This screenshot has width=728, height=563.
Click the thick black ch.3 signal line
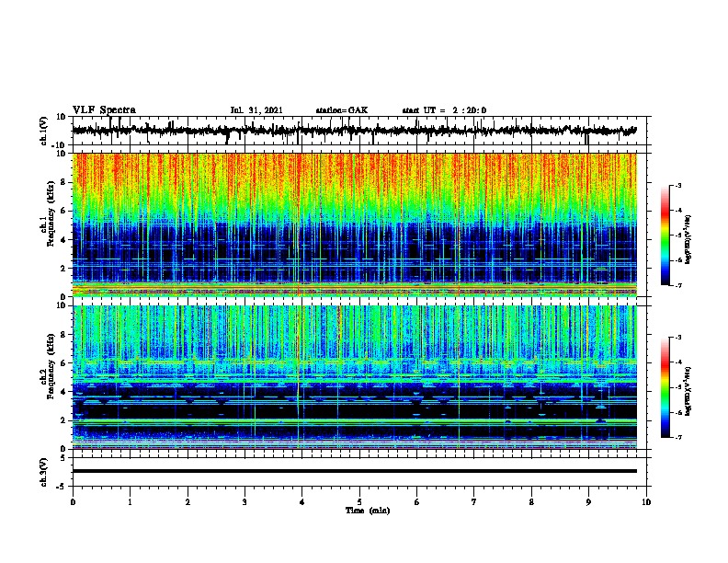pyautogui.click(x=355, y=471)
